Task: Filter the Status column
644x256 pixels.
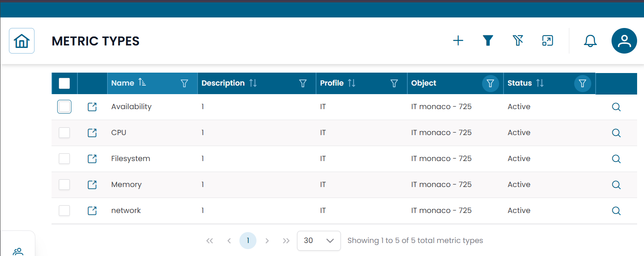Action: point(582,83)
